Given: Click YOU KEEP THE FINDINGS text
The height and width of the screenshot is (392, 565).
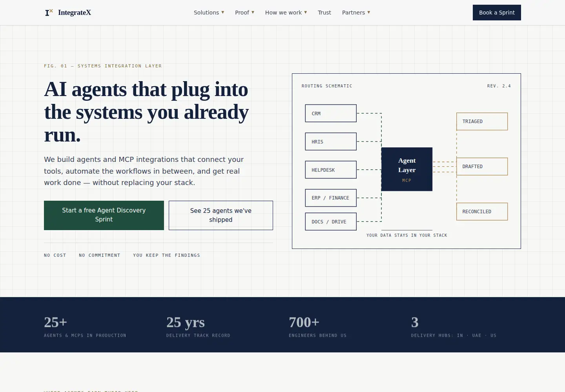Looking at the screenshot, I should pos(166,255).
